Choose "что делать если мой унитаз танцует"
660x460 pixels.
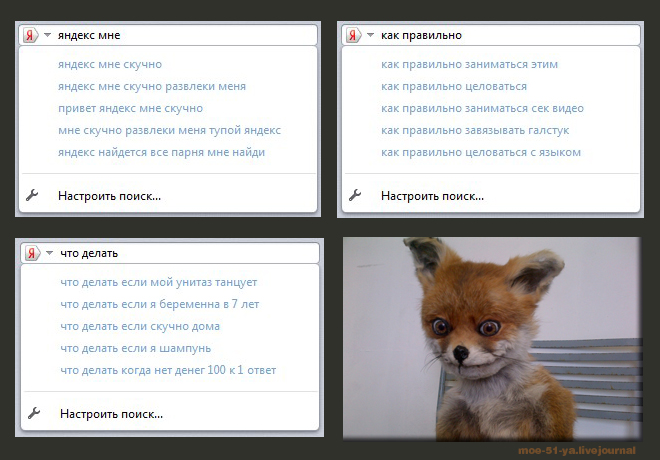[158, 282]
